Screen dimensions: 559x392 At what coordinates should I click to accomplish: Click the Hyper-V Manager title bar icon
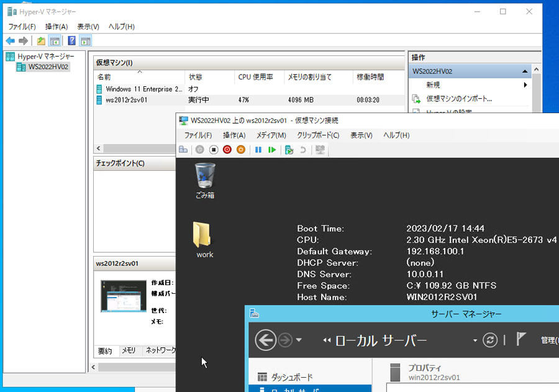pos(12,12)
